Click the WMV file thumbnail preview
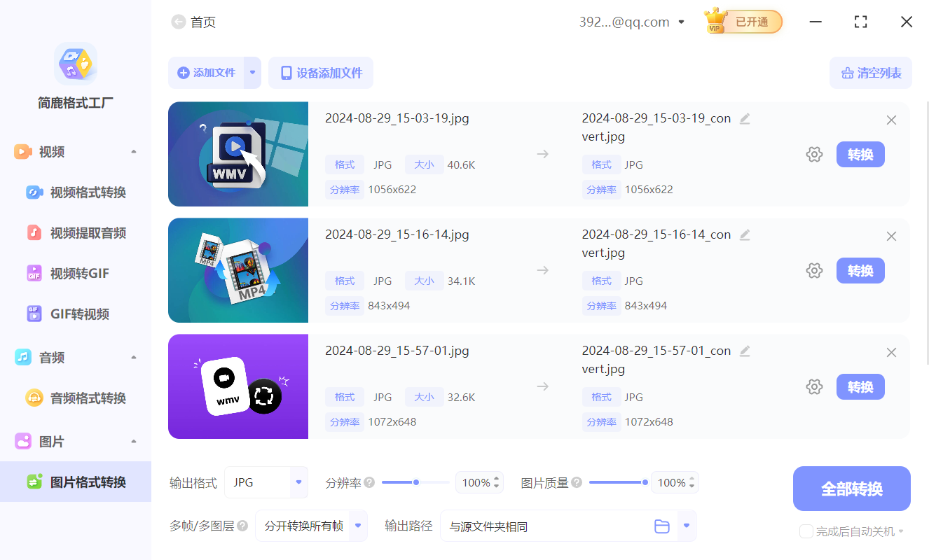Viewport: 929px width, 560px height. [238, 154]
